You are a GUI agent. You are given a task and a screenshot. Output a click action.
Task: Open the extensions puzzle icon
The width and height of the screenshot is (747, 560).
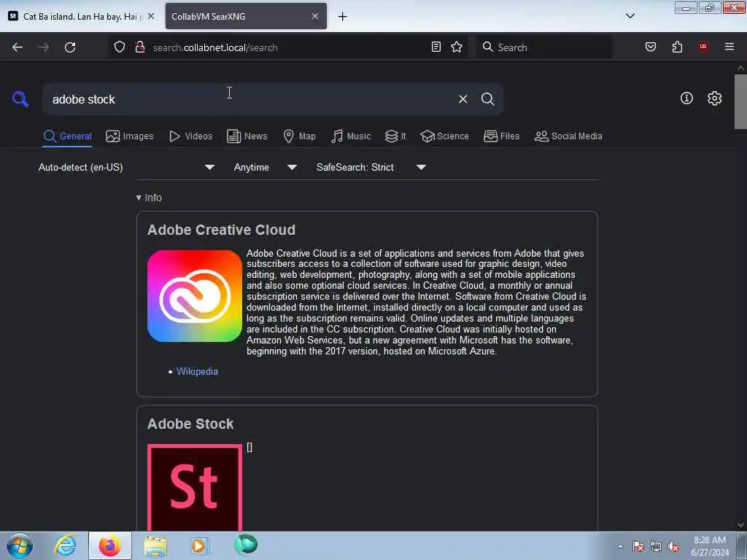(677, 47)
